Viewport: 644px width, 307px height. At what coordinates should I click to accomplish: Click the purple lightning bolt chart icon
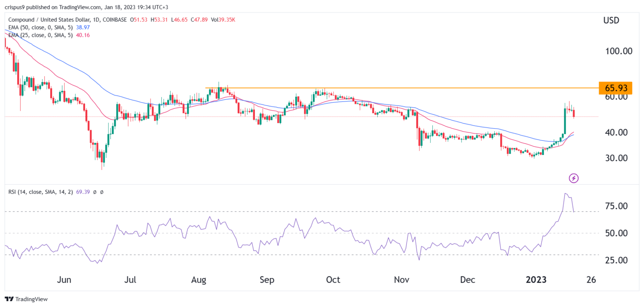pyautogui.click(x=574, y=178)
